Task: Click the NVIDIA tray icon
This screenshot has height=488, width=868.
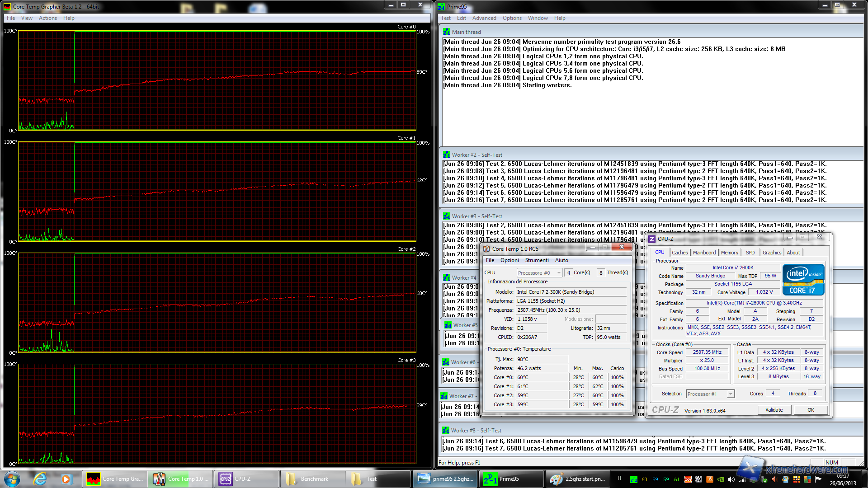Action: click(x=721, y=479)
